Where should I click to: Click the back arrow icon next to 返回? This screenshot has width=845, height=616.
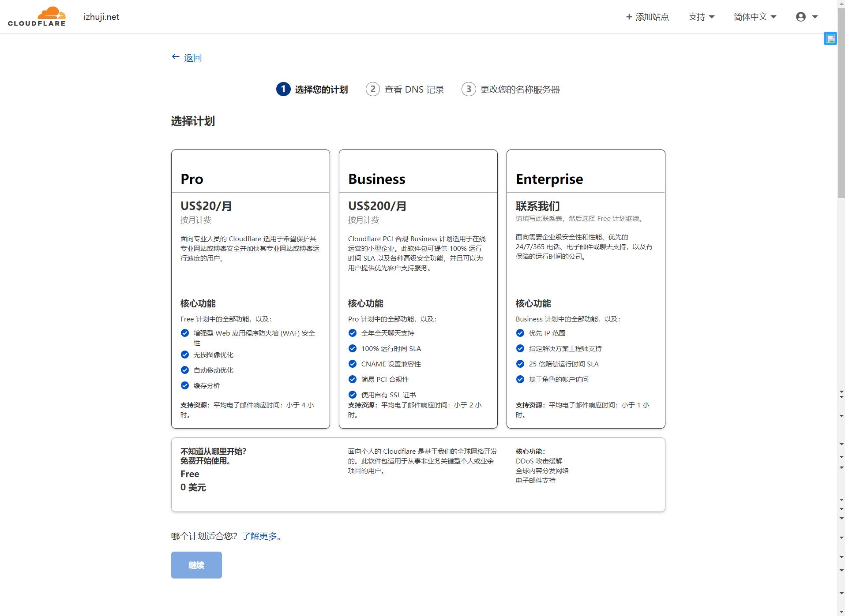point(176,57)
